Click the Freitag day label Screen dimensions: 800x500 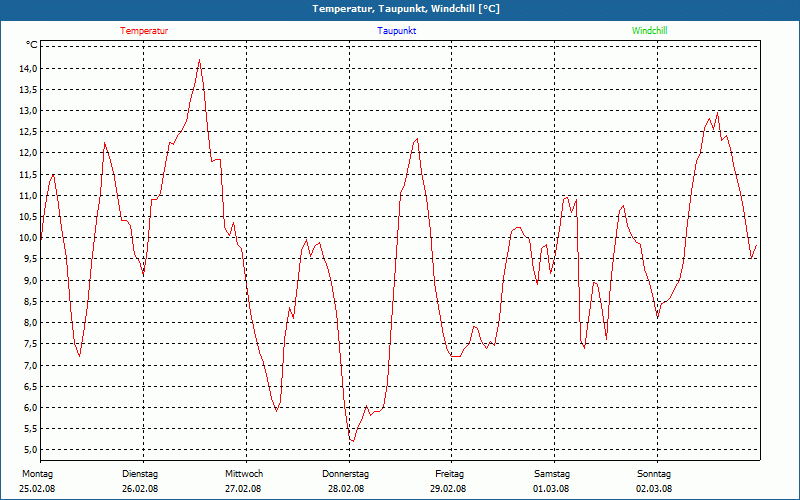(x=449, y=474)
